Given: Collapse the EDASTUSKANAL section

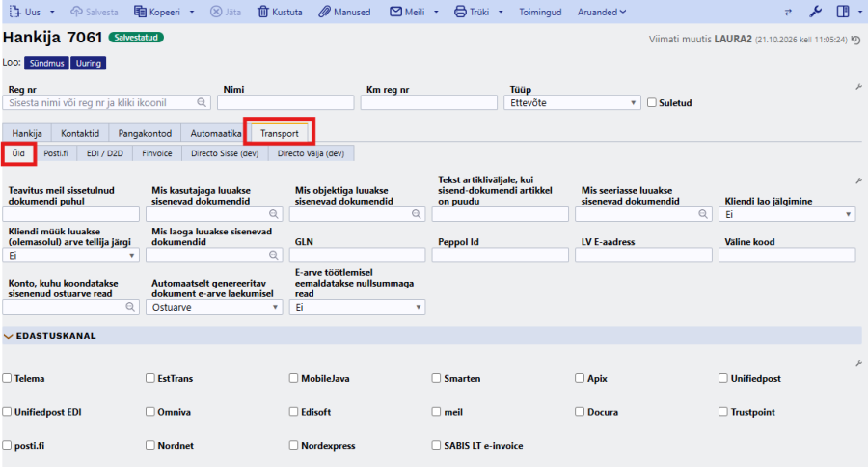Looking at the screenshot, I should 9,336.
